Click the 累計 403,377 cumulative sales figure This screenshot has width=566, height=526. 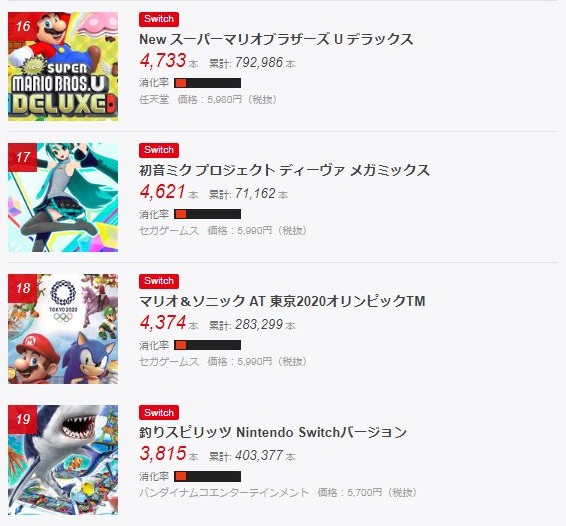click(x=252, y=456)
